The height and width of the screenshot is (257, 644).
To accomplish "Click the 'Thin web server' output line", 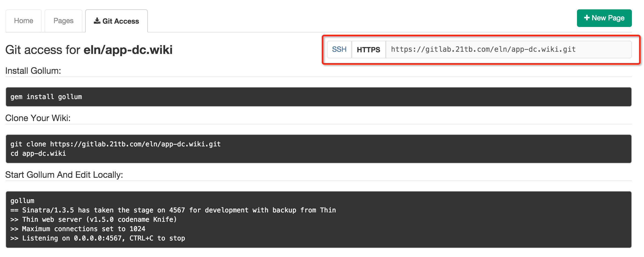I will [93, 220].
